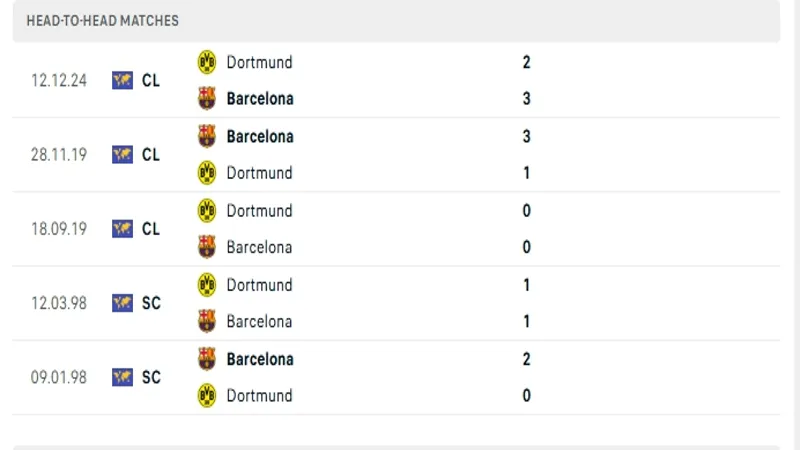Open Barcelona team name in 12.12.24 match
This screenshot has width=800, height=450.
(x=260, y=98)
